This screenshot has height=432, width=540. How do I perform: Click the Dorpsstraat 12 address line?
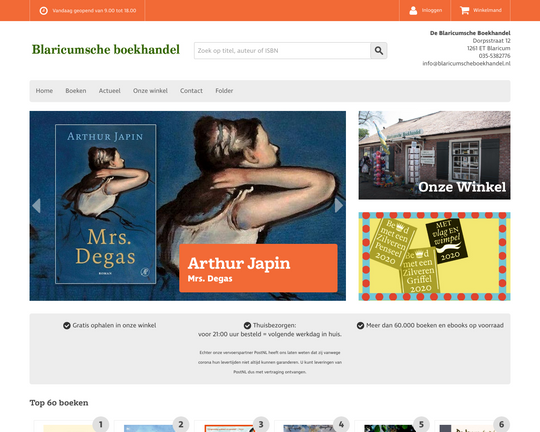click(x=491, y=41)
